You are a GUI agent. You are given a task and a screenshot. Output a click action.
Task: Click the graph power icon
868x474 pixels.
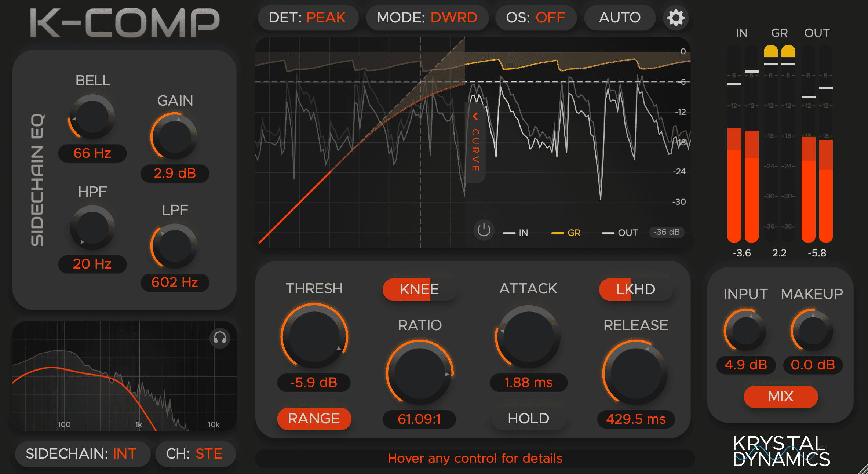(x=484, y=230)
